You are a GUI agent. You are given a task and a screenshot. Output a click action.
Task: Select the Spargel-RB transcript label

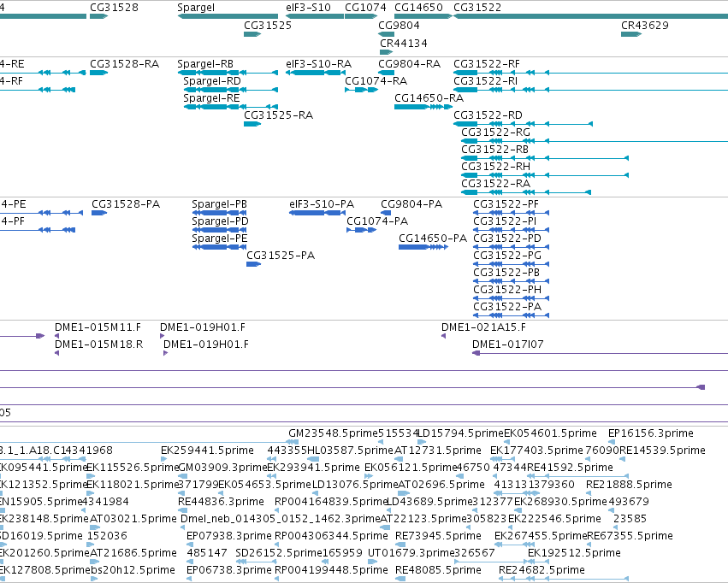tap(205, 64)
